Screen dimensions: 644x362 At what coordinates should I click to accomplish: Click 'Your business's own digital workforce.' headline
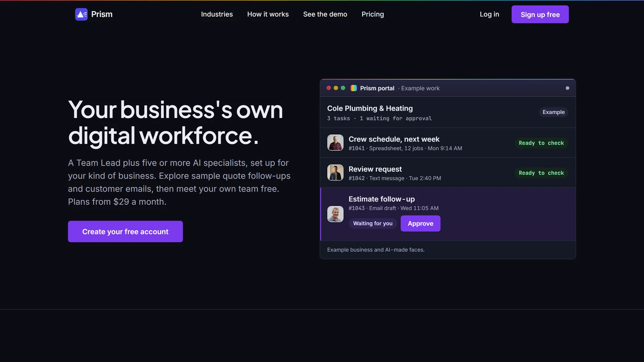click(175, 122)
